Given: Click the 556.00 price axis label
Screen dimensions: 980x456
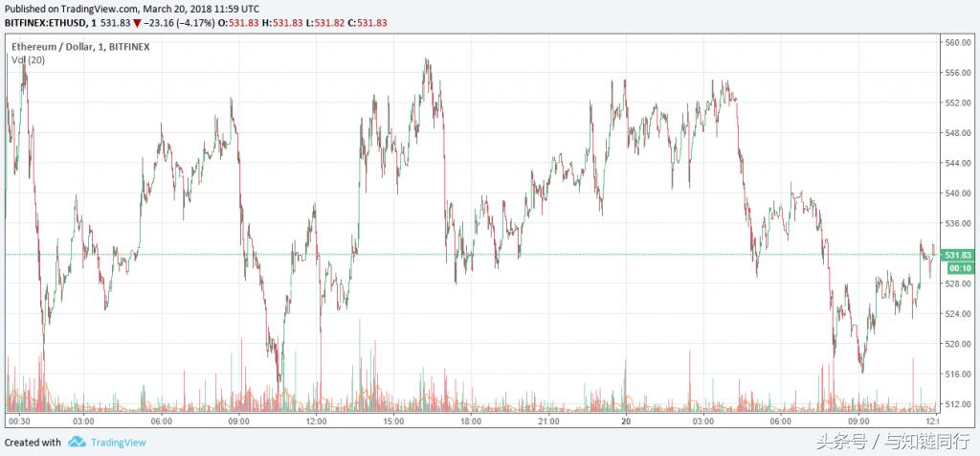Looking at the screenshot, I should coord(956,73).
